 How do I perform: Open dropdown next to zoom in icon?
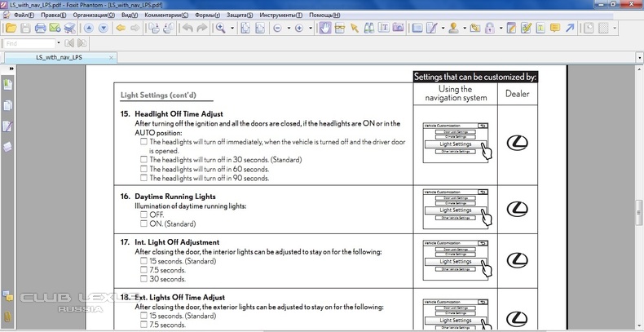[310, 29]
